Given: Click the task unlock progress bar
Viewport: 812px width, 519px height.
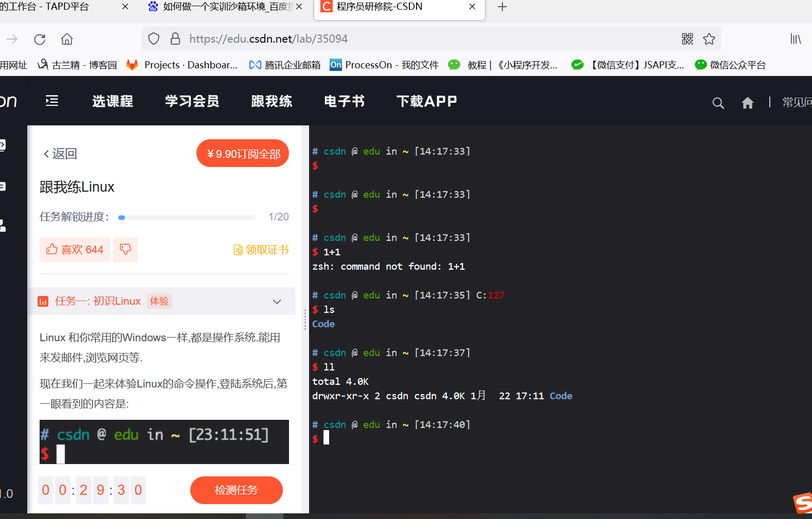Looking at the screenshot, I should [x=187, y=217].
